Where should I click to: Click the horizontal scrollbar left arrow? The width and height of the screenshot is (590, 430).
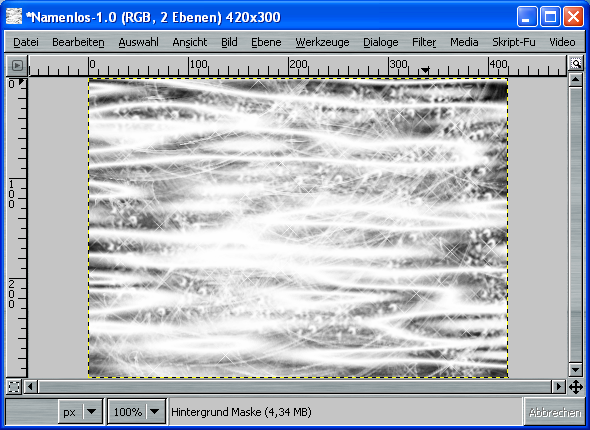pos(30,386)
